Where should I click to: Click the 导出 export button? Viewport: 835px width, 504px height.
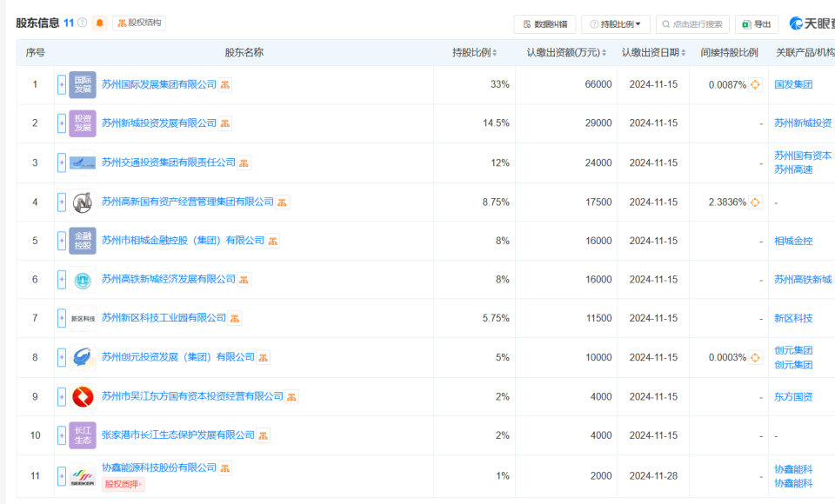coord(757,24)
